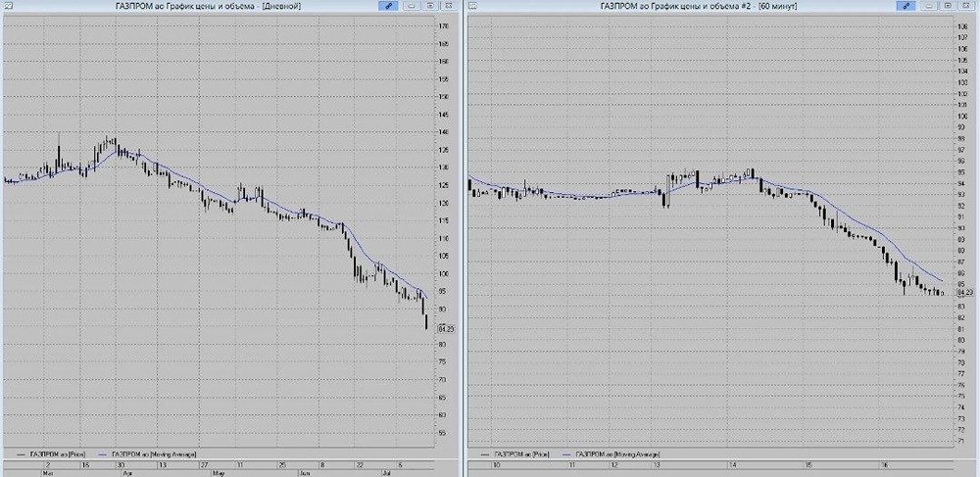This screenshot has width=980, height=477.
Task: Activate daily chart by its title bar text
Action: (209, 6)
